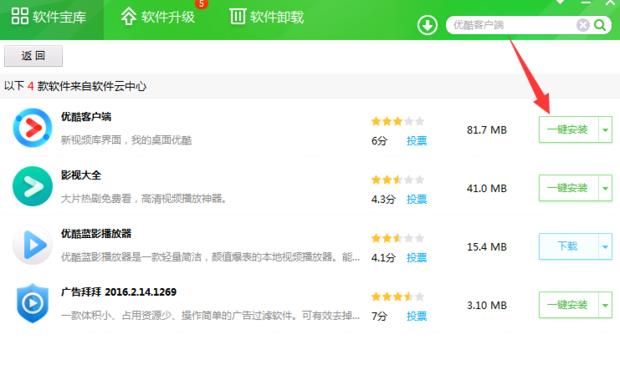
Task: Click 投票 link for 优酷蓝影播放器
Action: tap(417, 258)
